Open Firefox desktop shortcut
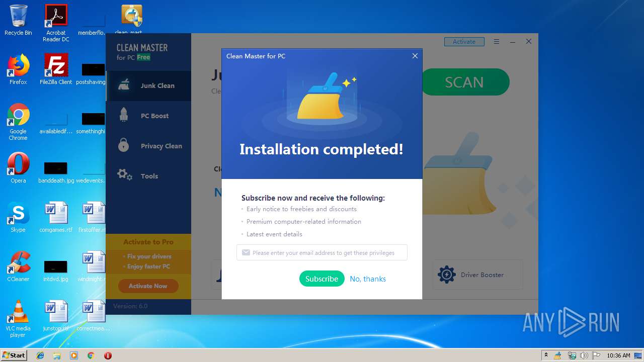The height and width of the screenshot is (362, 644). coord(18,69)
